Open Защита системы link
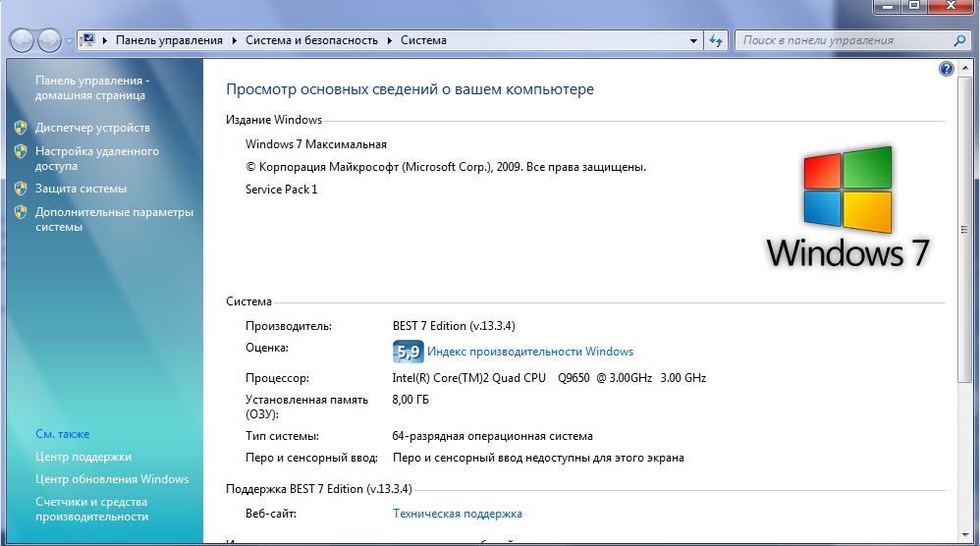Image resolution: width=980 pixels, height=546 pixels. click(x=81, y=189)
